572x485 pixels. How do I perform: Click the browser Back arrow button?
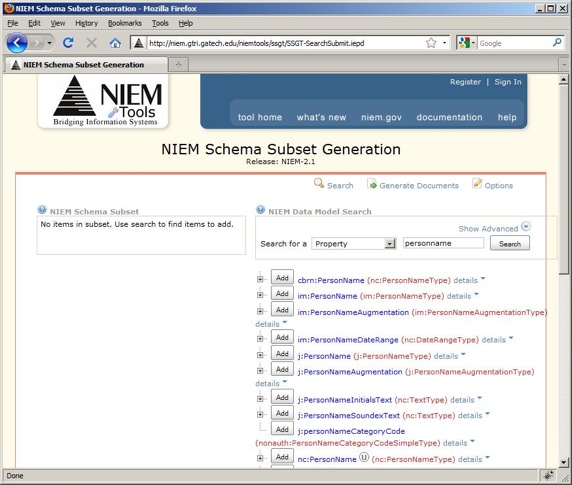(x=17, y=43)
